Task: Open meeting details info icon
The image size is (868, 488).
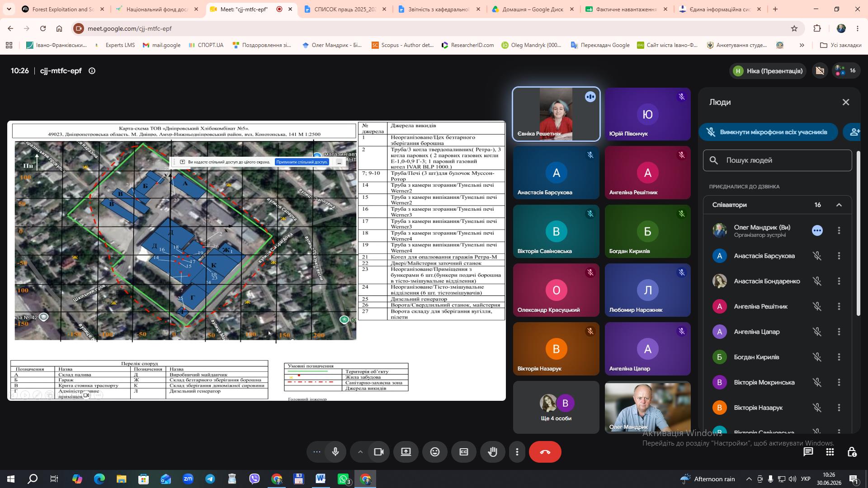Action: [92, 71]
